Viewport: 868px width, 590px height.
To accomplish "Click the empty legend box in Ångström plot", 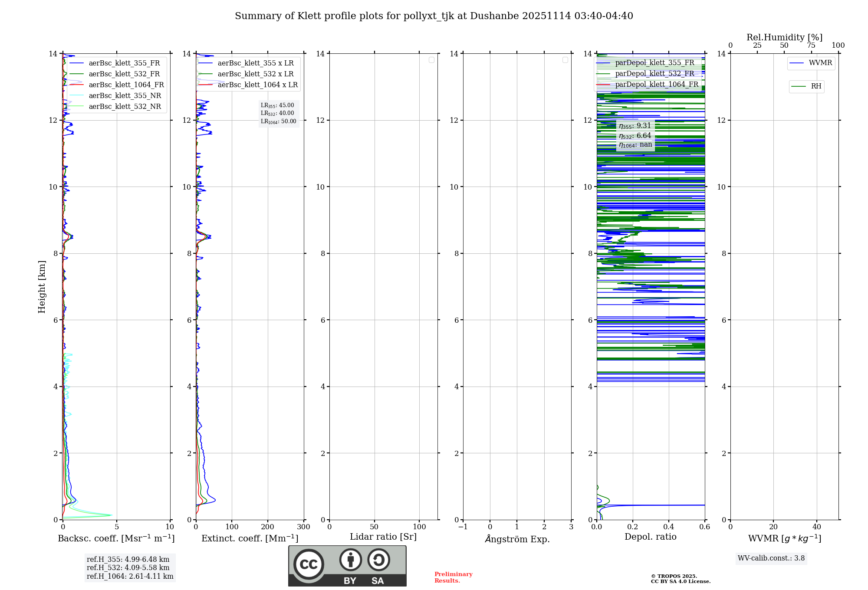I will tap(565, 60).
